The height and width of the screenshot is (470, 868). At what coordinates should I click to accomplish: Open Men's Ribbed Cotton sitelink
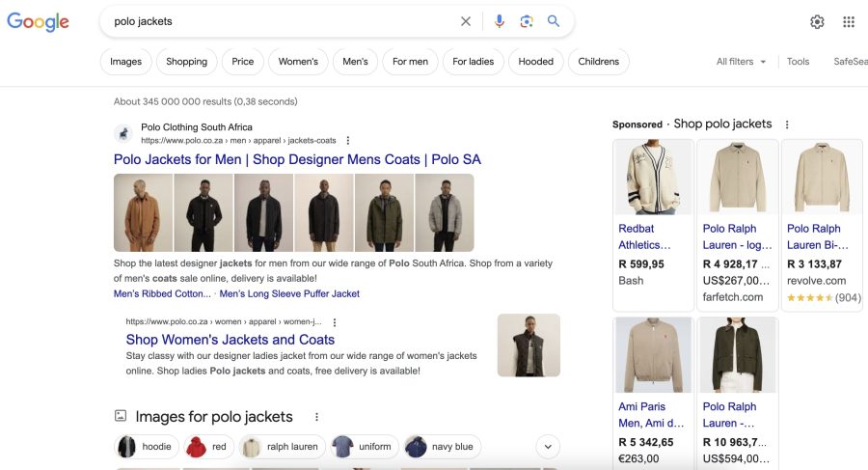pyautogui.click(x=162, y=293)
